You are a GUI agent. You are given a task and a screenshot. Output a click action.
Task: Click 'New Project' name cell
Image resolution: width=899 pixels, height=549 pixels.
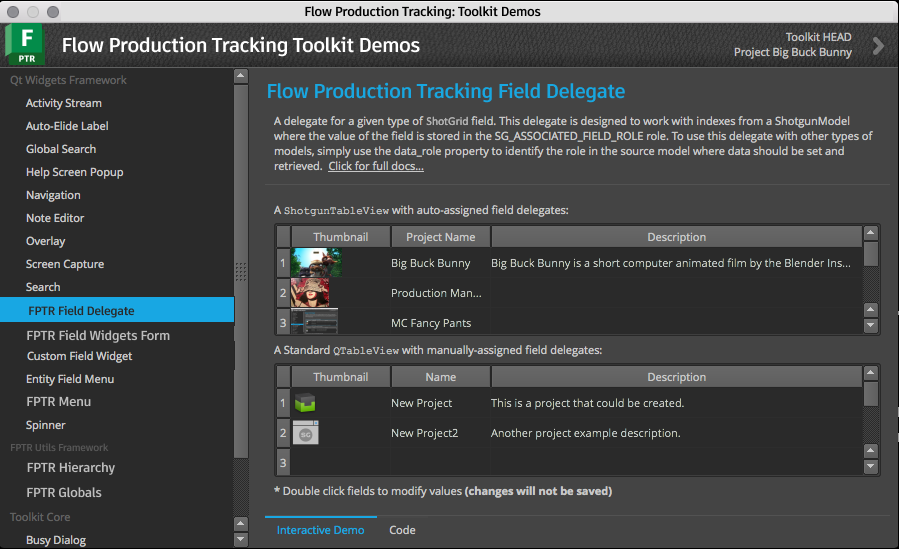click(440, 403)
